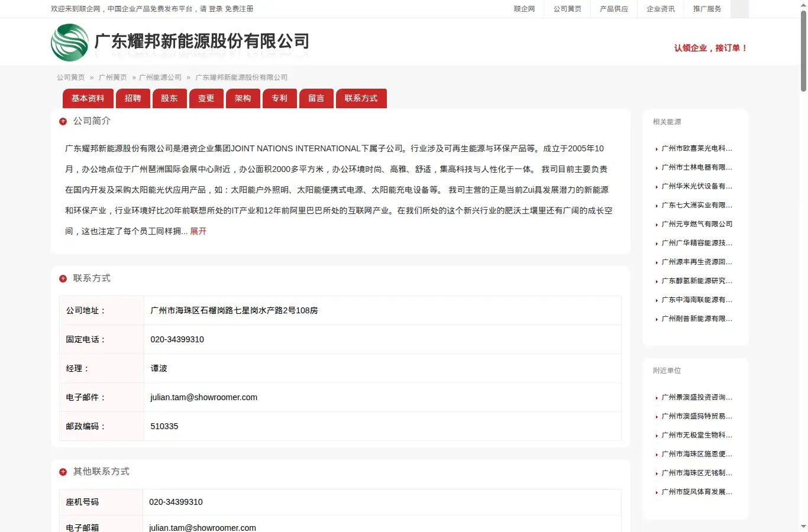The image size is (808, 532).
Task: Open the 架构 tab
Action: click(243, 98)
